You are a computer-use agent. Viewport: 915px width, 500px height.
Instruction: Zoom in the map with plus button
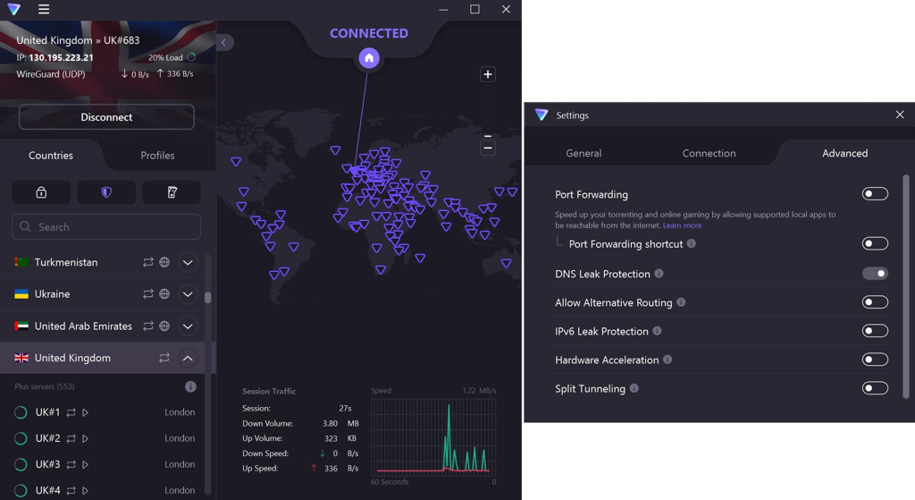[488, 74]
